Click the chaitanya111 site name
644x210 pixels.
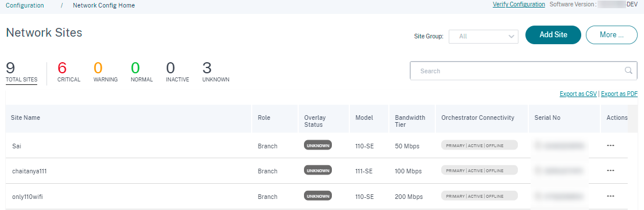point(29,172)
